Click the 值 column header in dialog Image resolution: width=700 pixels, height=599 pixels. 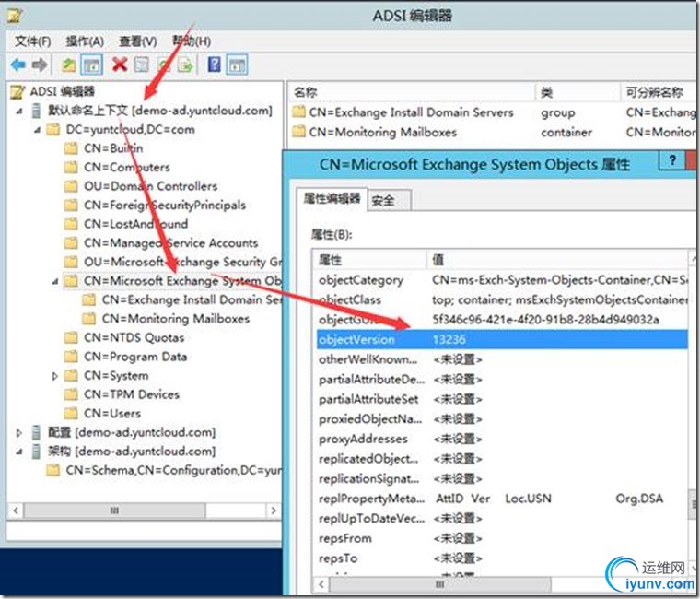coord(557,260)
